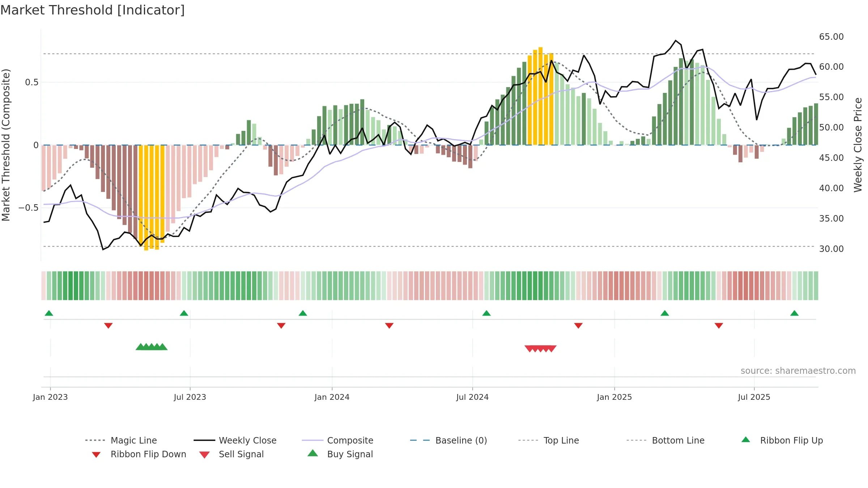Click the Jul 2024 x-axis label
This screenshot has height=488, width=868.
pos(472,397)
